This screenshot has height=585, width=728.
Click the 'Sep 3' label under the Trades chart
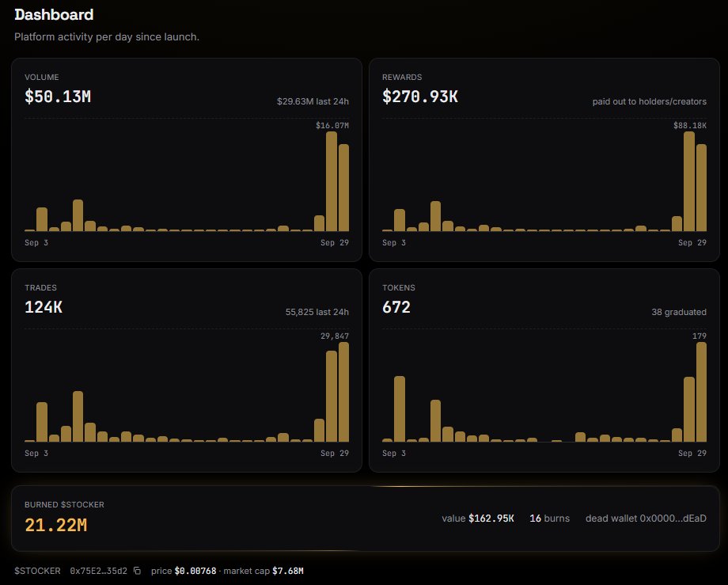pyautogui.click(x=36, y=453)
